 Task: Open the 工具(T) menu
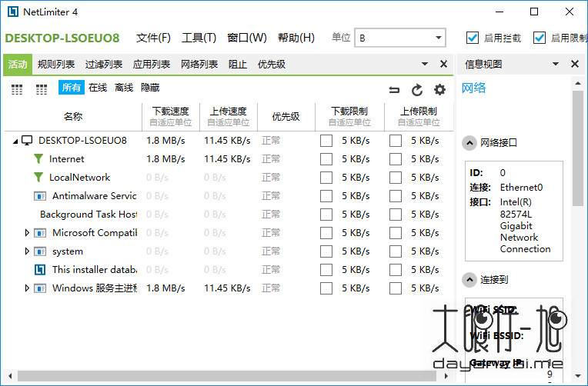coord(199,38)
